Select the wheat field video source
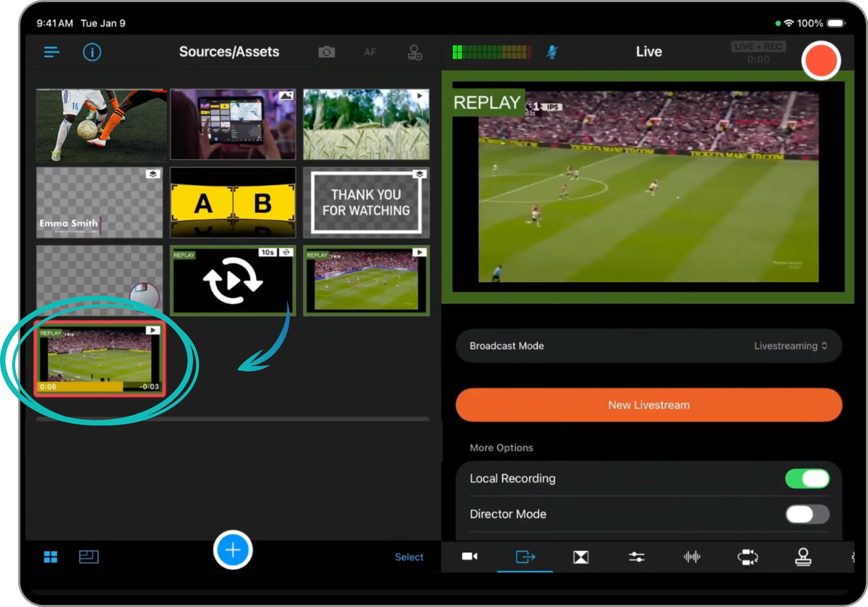This screenshot has height=607, width=868. click(x=366, y=124)
